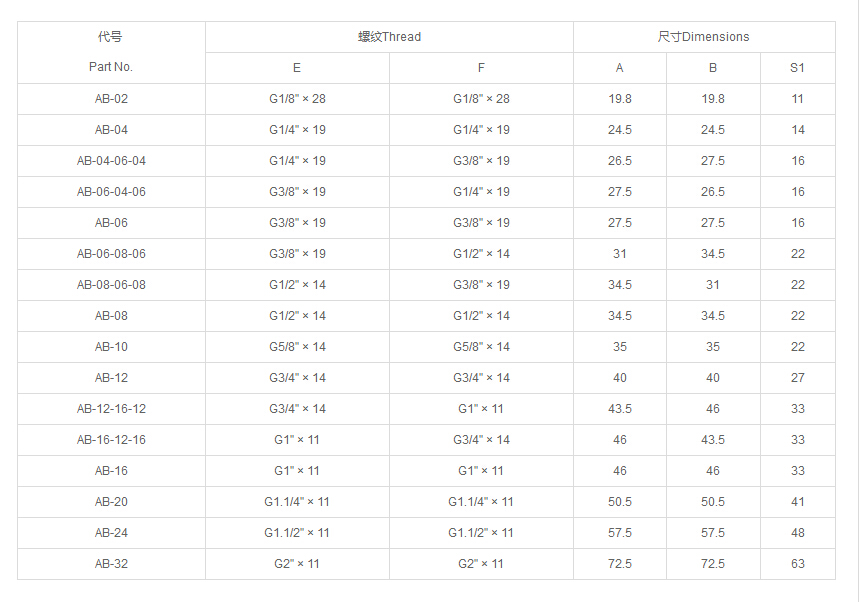Viewport: 860px width, 602px height.
Task: Click the S1 value 27 for AB-12
Action: click(x=797, y=378)
